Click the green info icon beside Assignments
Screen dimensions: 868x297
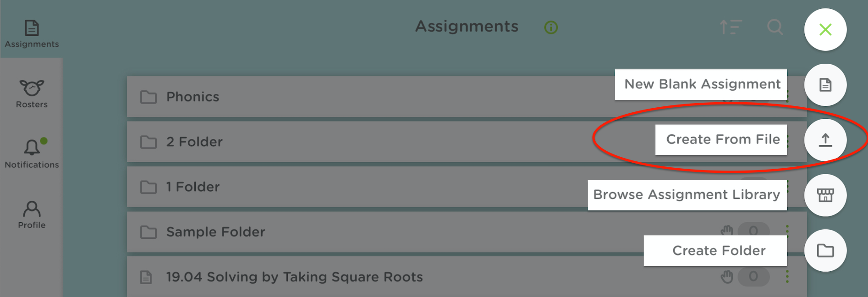pos(551,27)
